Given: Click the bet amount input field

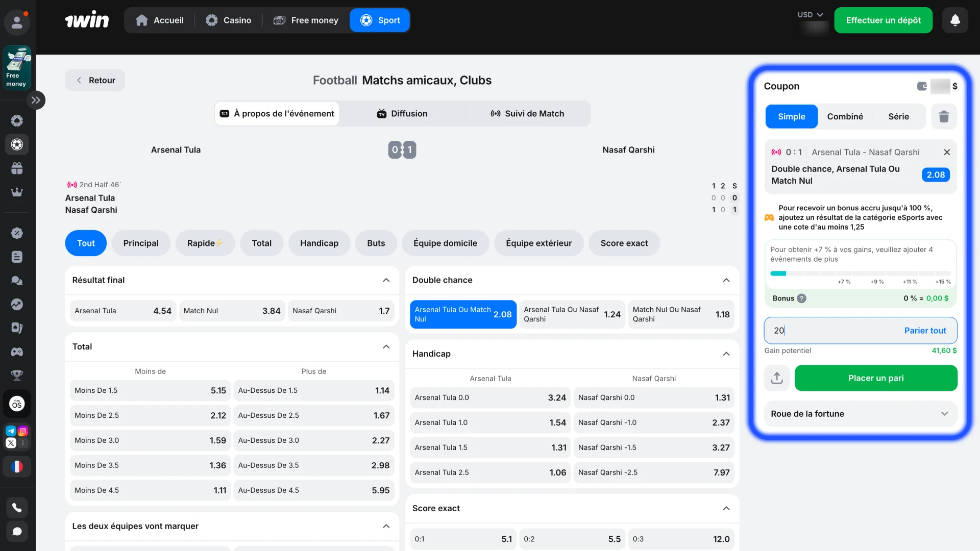Looking at the screenshot, I should coord(827,331).
